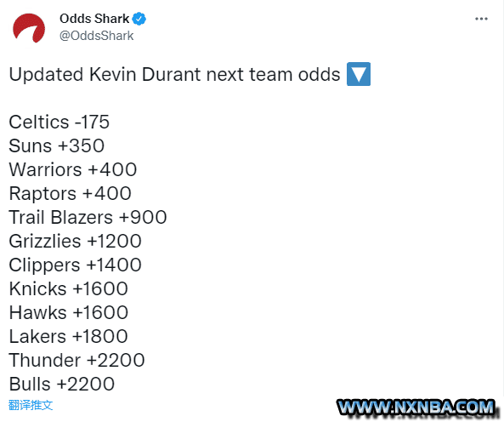The width and height of the screenshot is (504, 422).
Task: Click the translate tweet link
Action: tap(31, 405)
